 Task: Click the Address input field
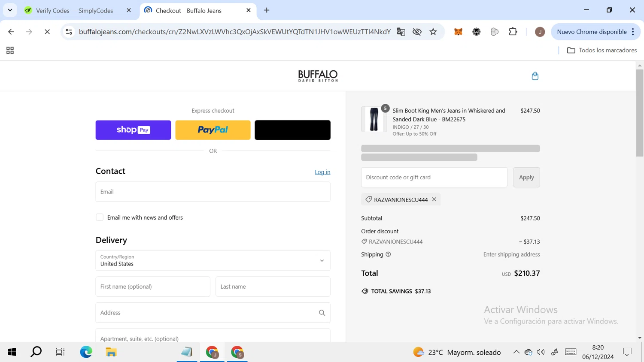coord(213,313)
